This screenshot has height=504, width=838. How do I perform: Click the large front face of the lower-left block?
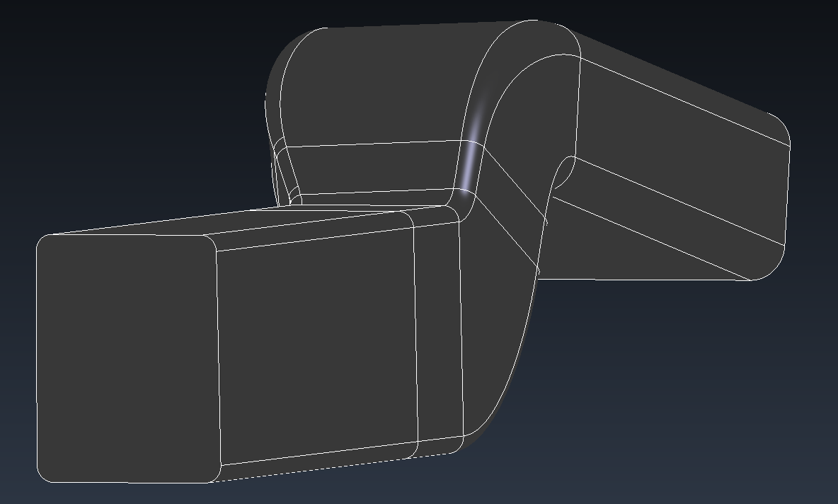click(316, 347)
